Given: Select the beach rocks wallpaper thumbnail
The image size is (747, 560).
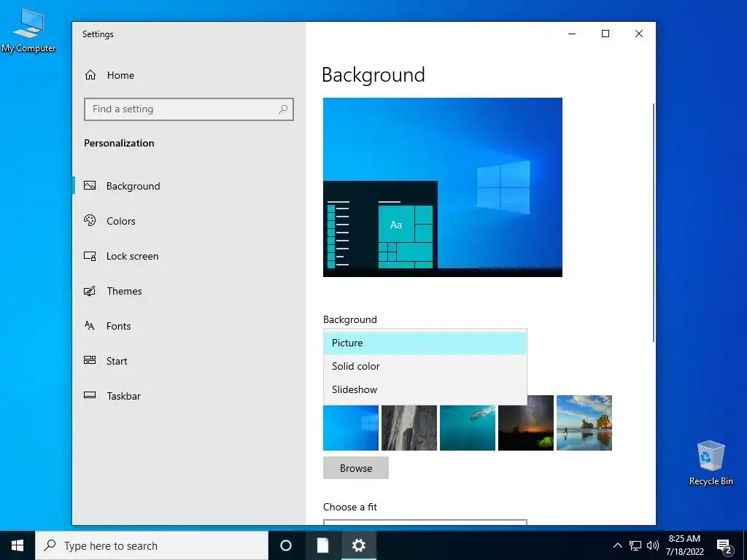Looking at the screenshot, I should click(x=584, y=423).
